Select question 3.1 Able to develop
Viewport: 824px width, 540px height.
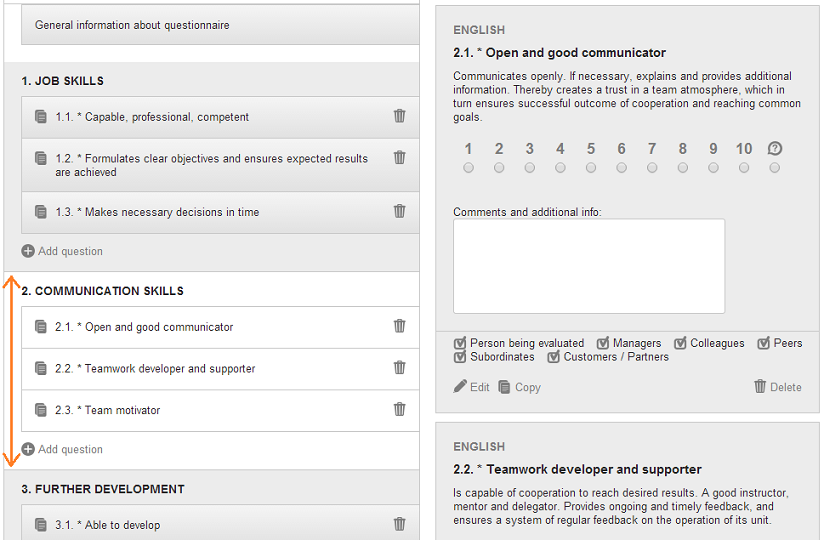pyautogui.click(x=220, y=523)
